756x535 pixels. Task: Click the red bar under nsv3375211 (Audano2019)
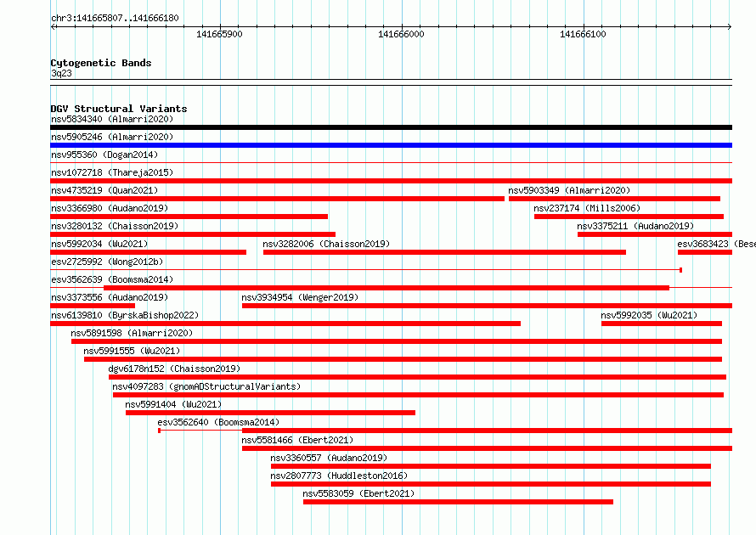point(655,234)
